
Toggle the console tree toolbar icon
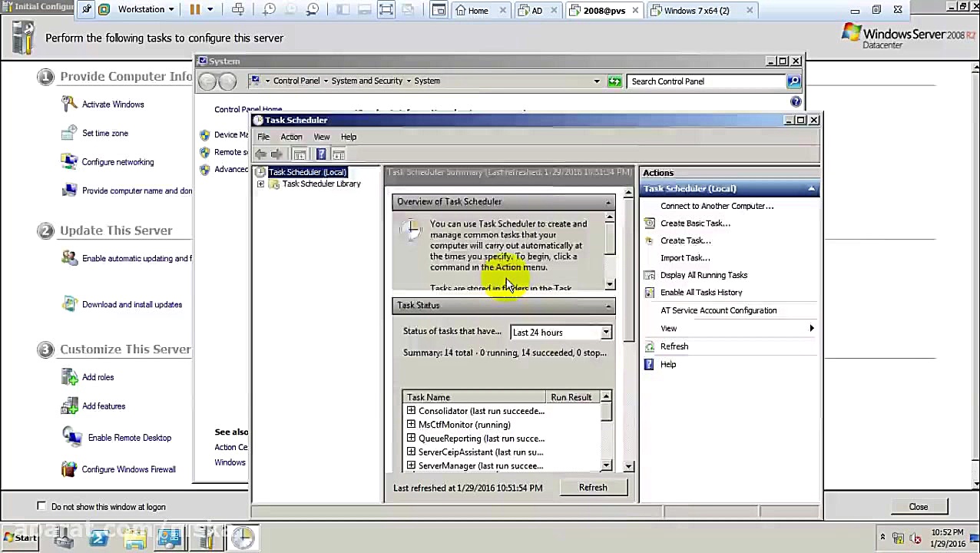(x=300, y=154)
